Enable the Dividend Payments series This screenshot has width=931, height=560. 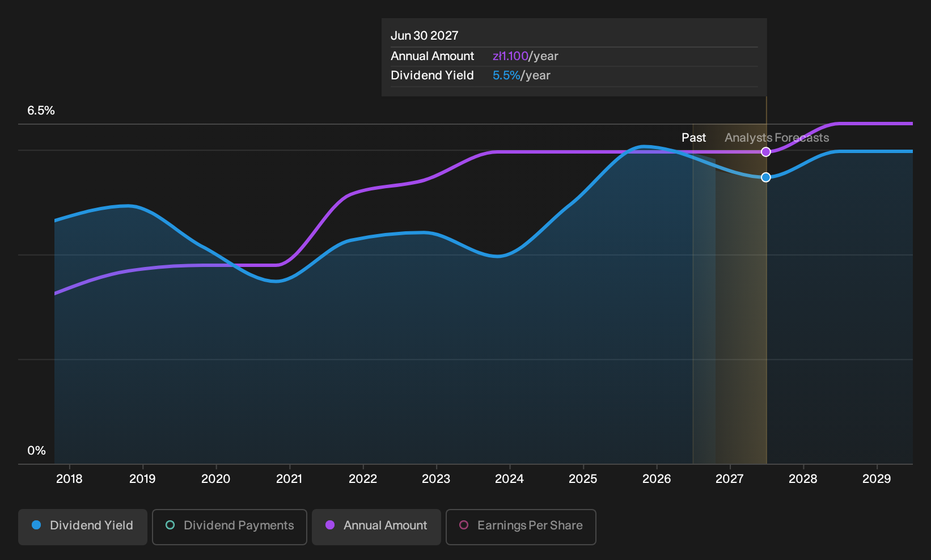coord(230,527)
